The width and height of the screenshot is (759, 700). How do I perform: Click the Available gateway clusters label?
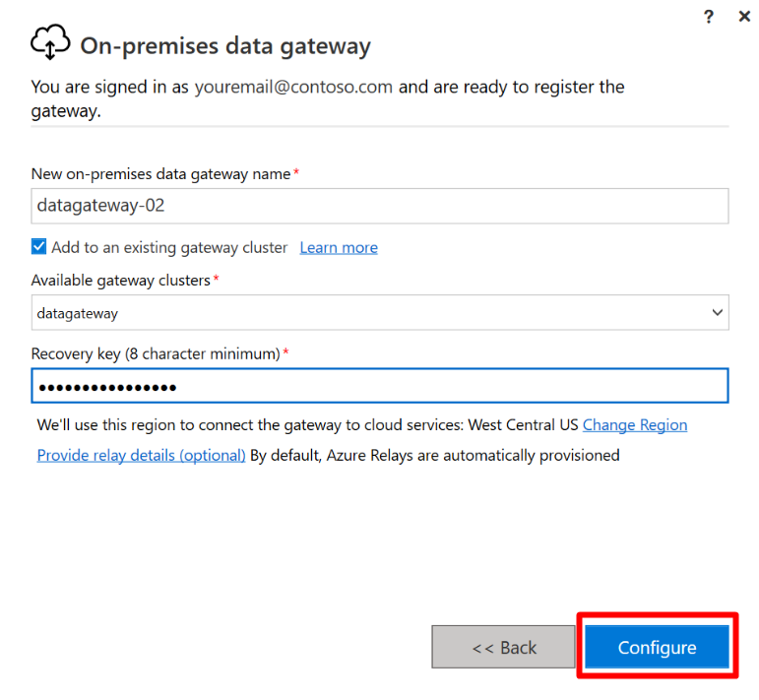pos(121,281)
